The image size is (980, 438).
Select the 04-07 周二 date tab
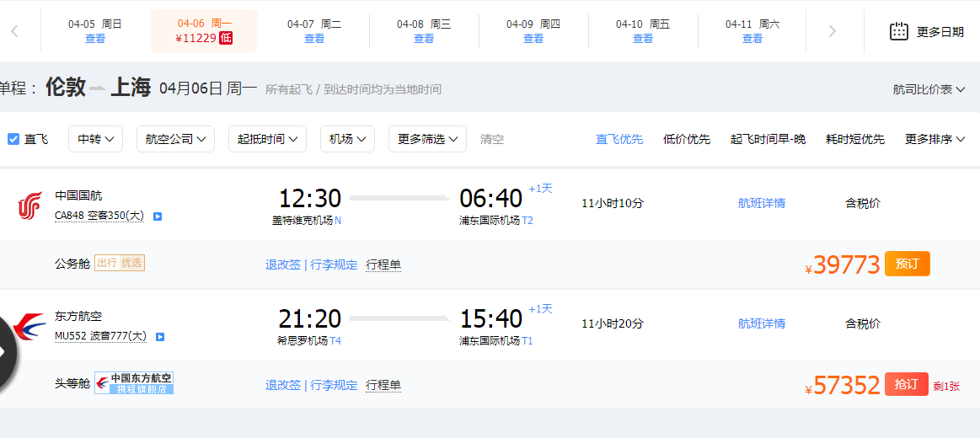314,31
